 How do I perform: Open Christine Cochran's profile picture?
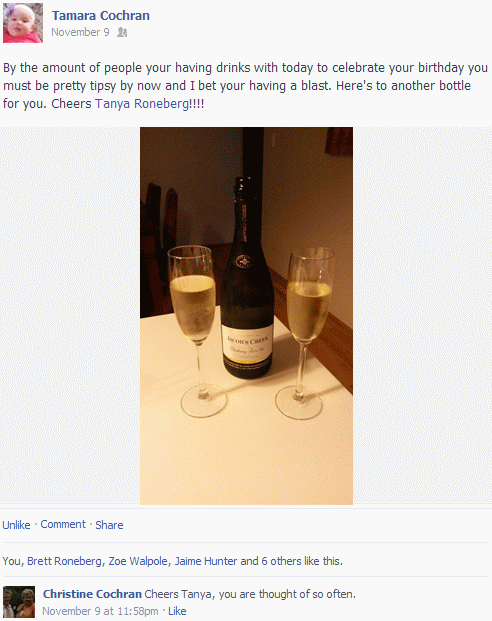[x=19, y=602]
